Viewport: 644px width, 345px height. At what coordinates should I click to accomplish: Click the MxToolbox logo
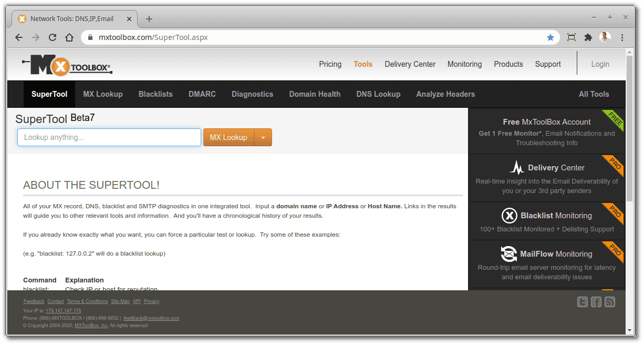click(x=67, y=65)
